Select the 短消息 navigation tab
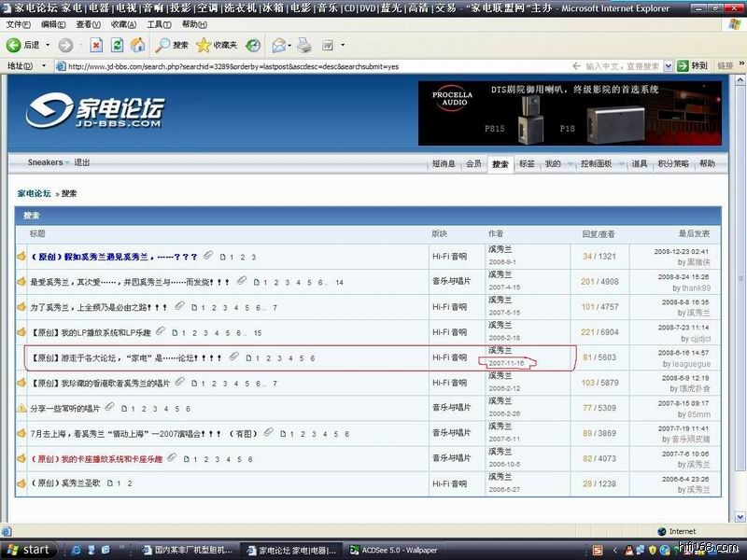Viewport: 747px width, 560px height. tap(444, 163)
